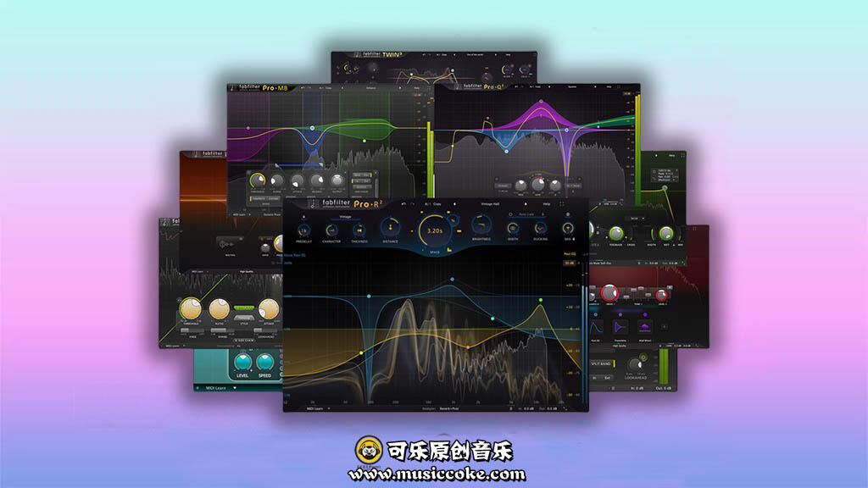Click the Pro-R2 redo arrow icon
Image resolution: width=868 pixels, height=488 pixels.
tap(413, 204)
